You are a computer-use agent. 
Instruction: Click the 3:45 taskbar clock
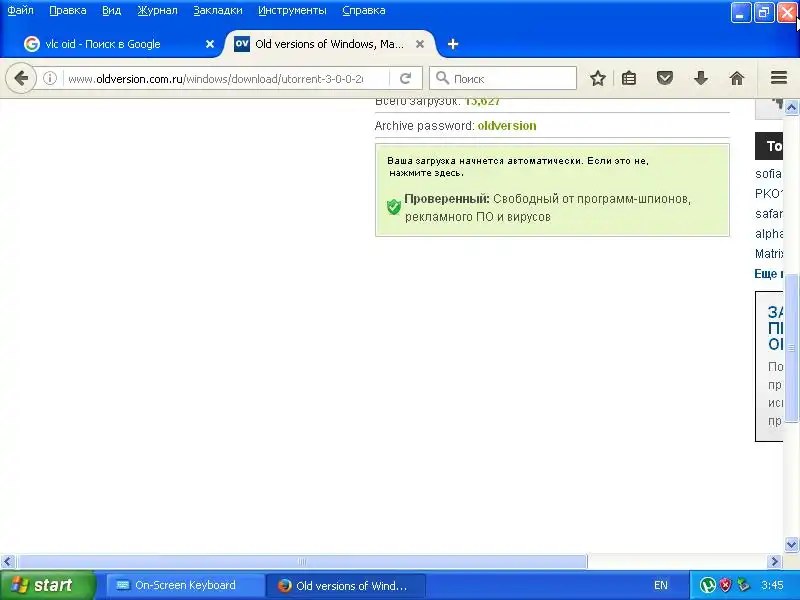coord(772,585)
